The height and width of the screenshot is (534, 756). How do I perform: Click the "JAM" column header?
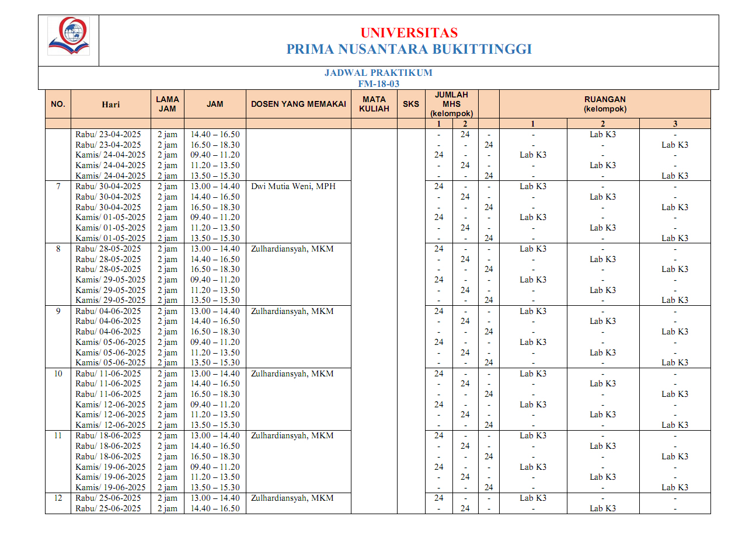pos(215,104)
